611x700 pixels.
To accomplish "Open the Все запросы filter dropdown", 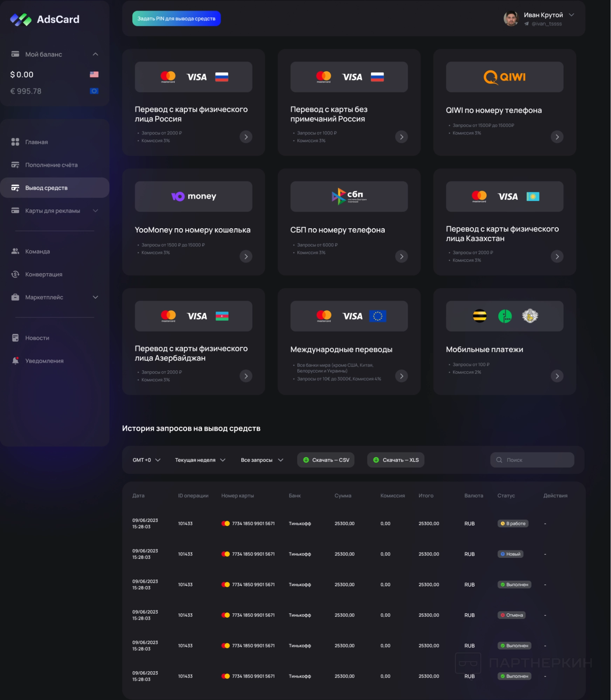I will (262, 460).
